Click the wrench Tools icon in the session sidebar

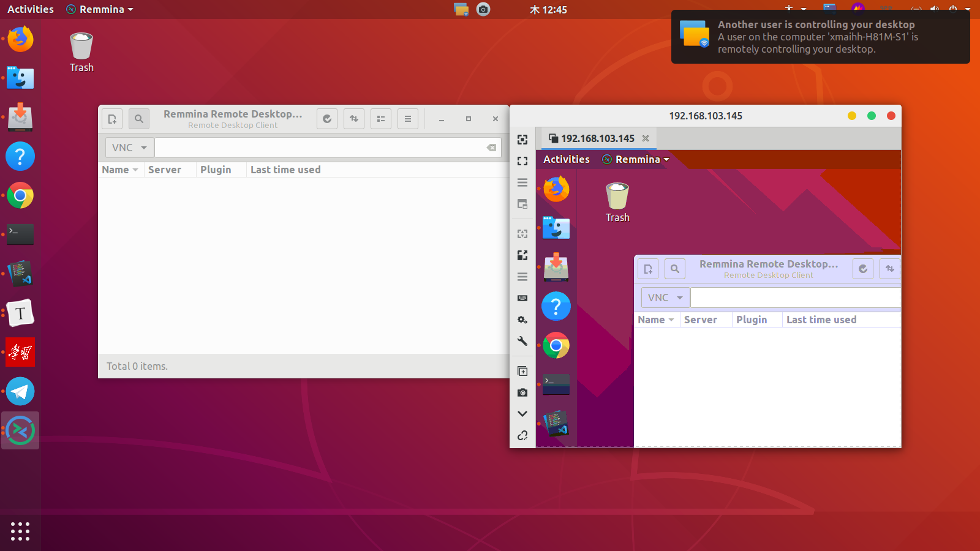point(522,341)
